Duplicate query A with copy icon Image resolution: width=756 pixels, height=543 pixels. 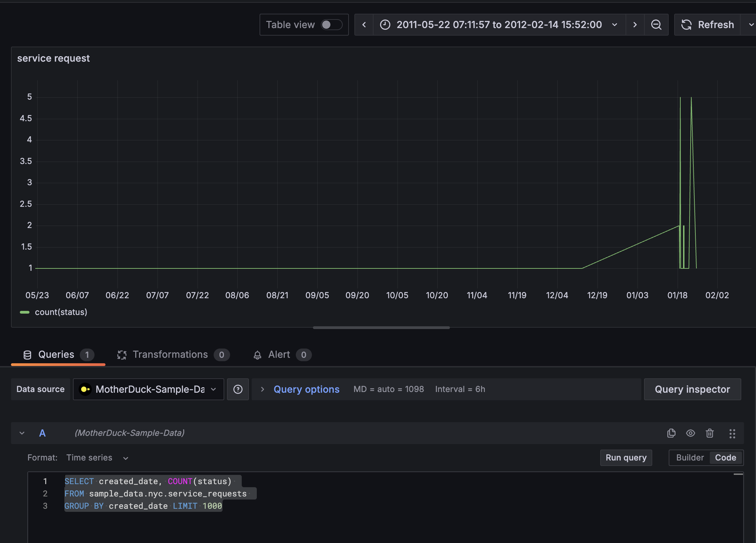click(x=671, y=433)
